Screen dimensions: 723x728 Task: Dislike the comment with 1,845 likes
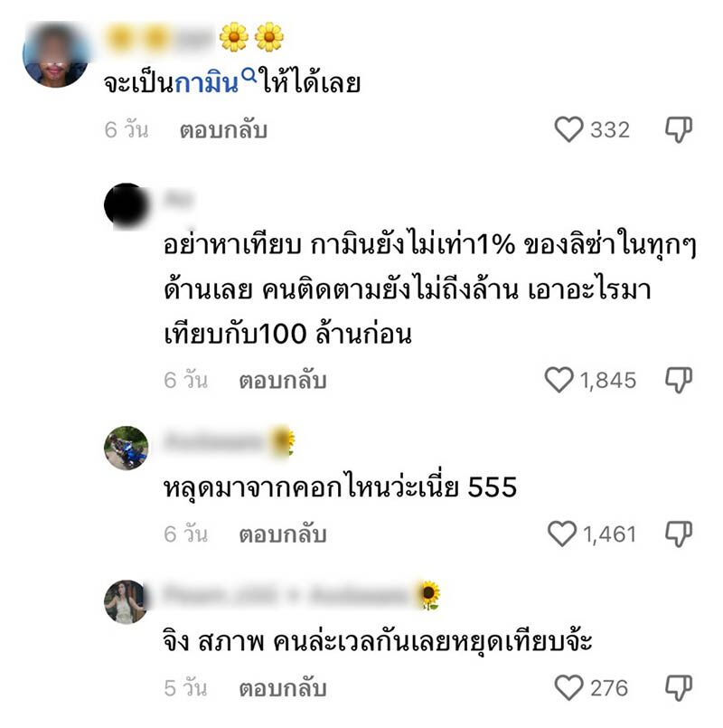(679, 380)
